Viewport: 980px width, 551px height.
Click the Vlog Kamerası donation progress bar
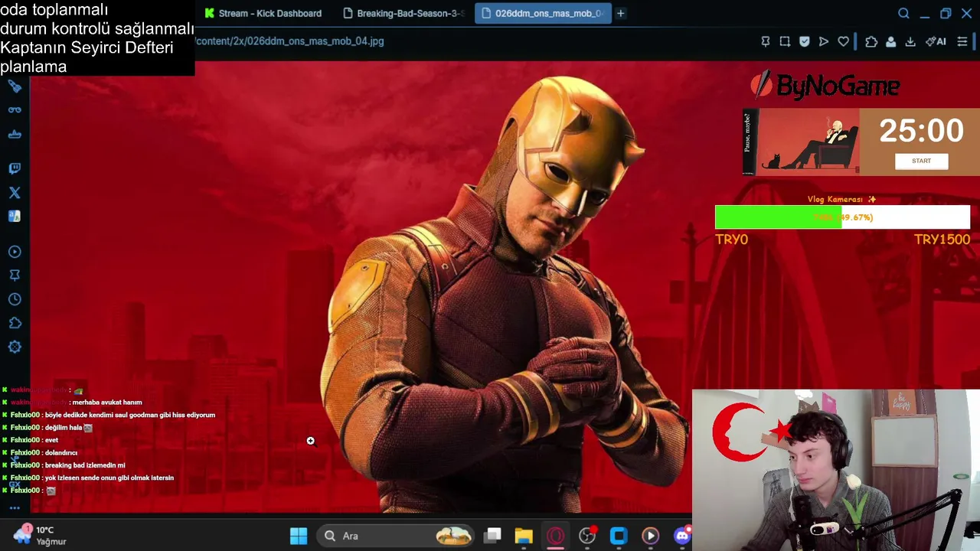point(842,217)
